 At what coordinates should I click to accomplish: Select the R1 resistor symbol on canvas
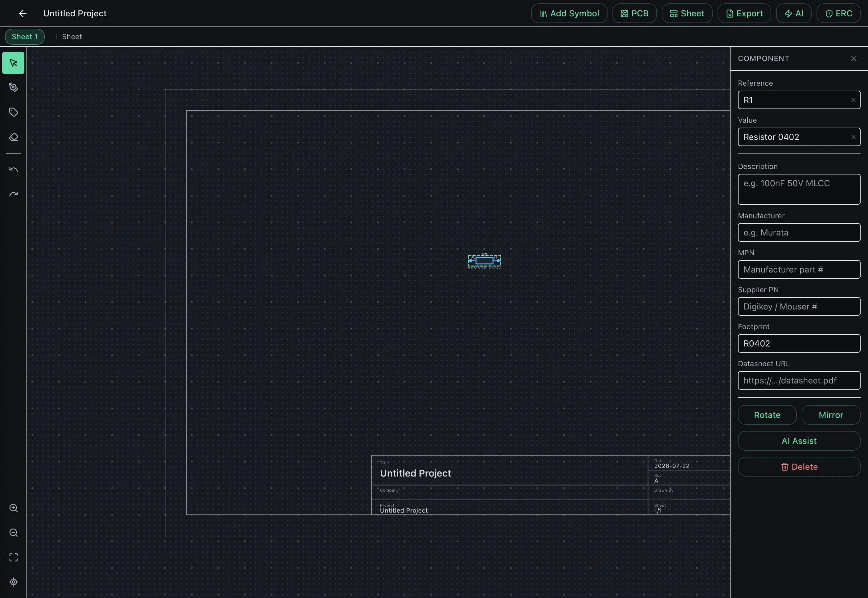pyautogui.click(x=484, y=261)
